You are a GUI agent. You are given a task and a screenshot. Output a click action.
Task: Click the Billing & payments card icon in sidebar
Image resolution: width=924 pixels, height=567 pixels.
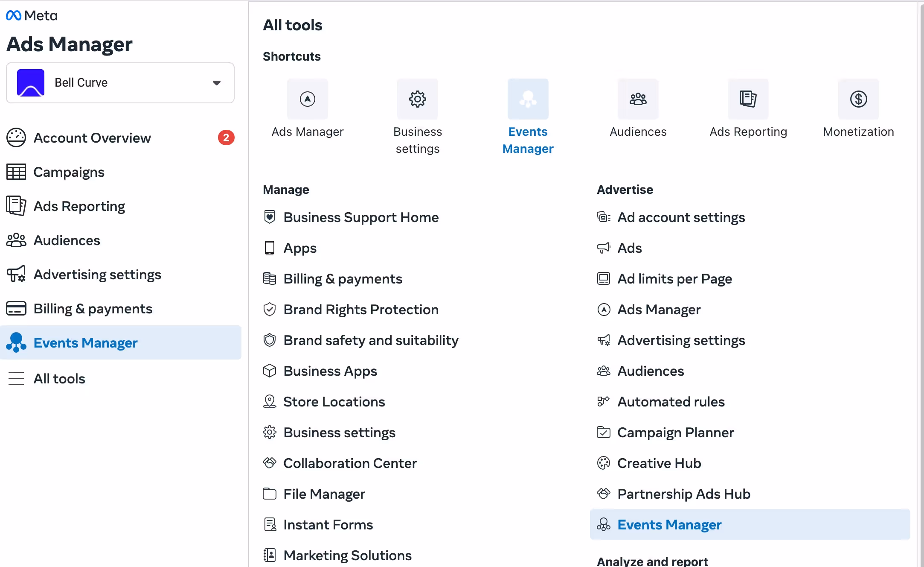point(16,309)
